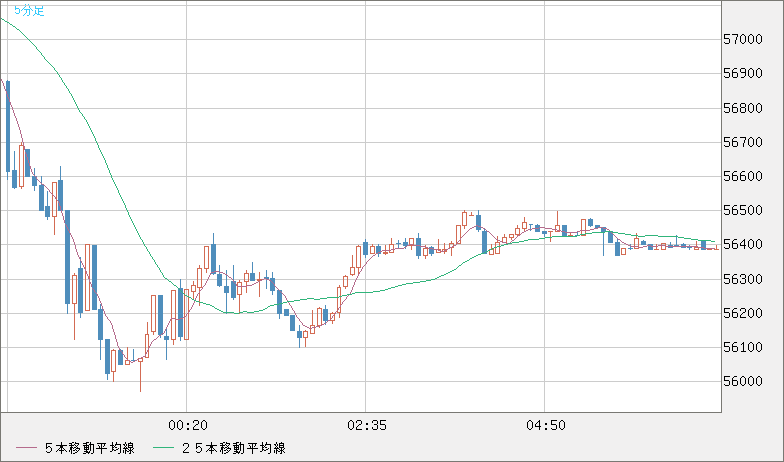Click the 04:50 time axis label
Viewport: 784px width, 462px height.
point(546,426)
